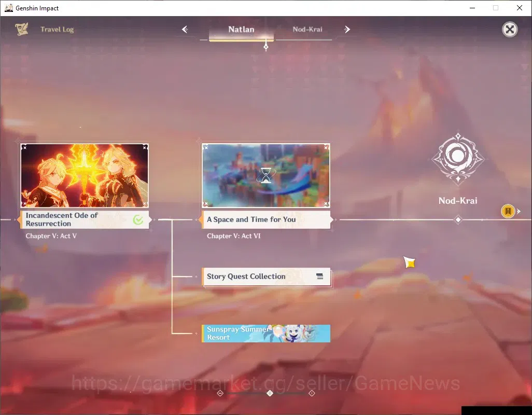532x415 pixels.
Task: Click the hourglass icon on quest thumbnail
Action: [266, 176]
